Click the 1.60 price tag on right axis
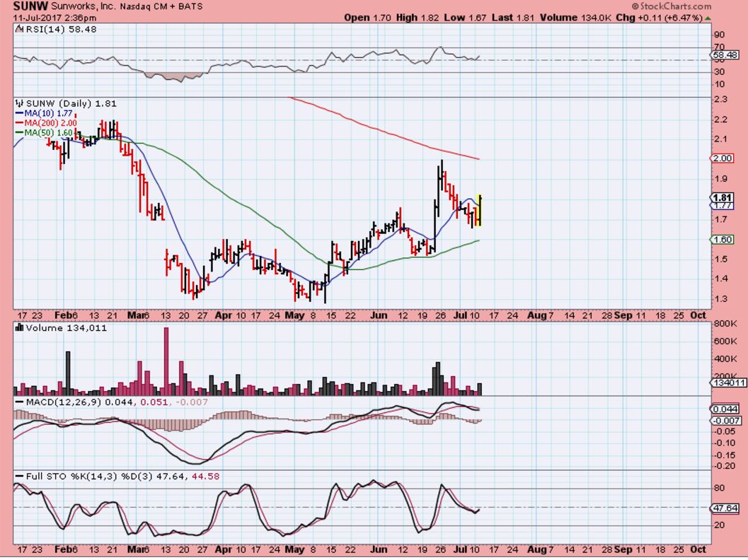Screen dimensions: 748x560 point(723,239)
